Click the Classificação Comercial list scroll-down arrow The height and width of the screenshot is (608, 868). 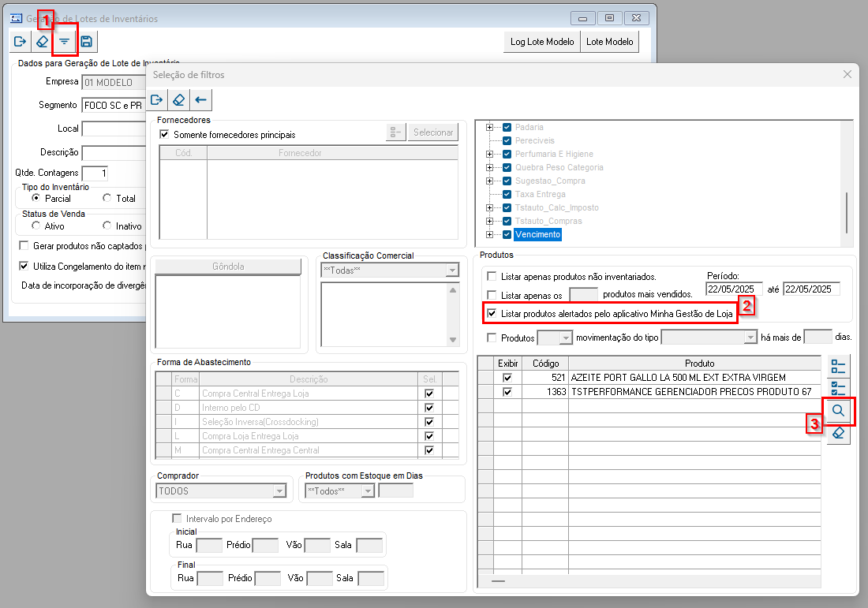[453, 340]
